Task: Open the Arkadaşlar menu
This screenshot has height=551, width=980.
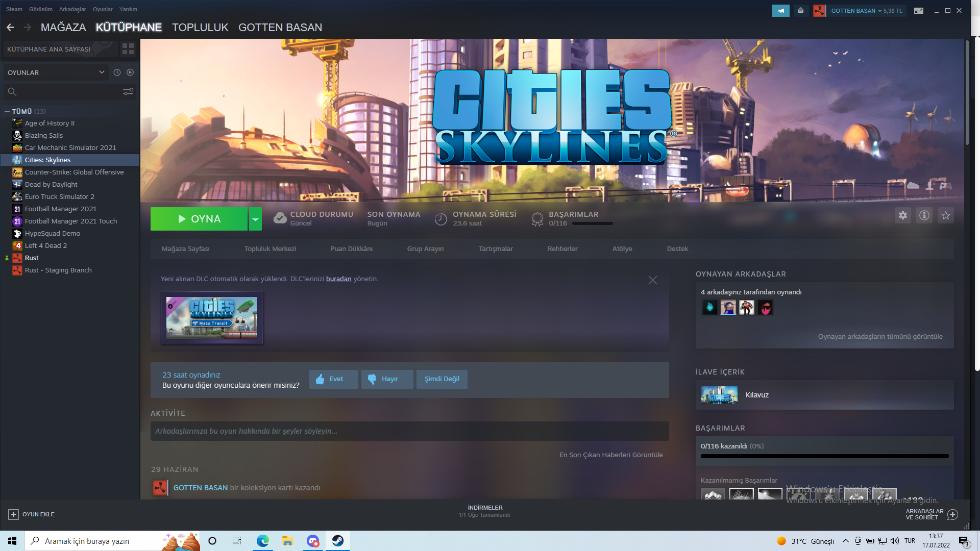Action: 72,9
